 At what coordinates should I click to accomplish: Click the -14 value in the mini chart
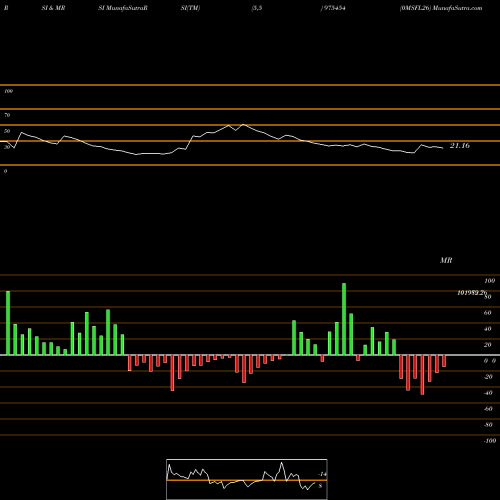coord(322,474)
